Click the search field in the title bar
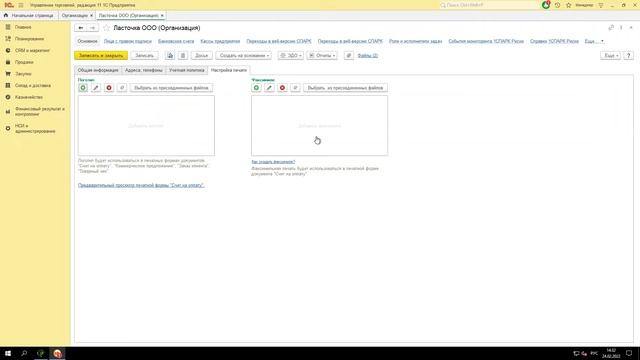Viewport: 640px width, 360px height. pyautogui.click(x=488, y=5)
